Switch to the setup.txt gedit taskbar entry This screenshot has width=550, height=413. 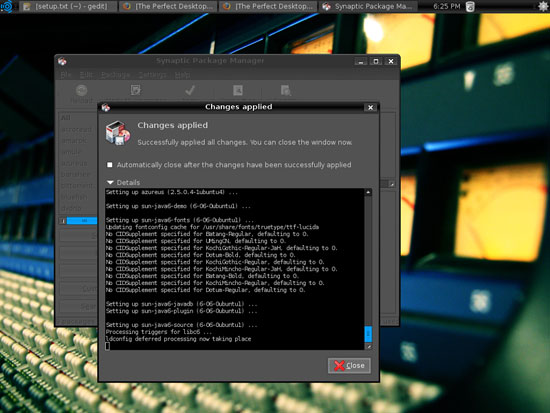coord(67,6)
